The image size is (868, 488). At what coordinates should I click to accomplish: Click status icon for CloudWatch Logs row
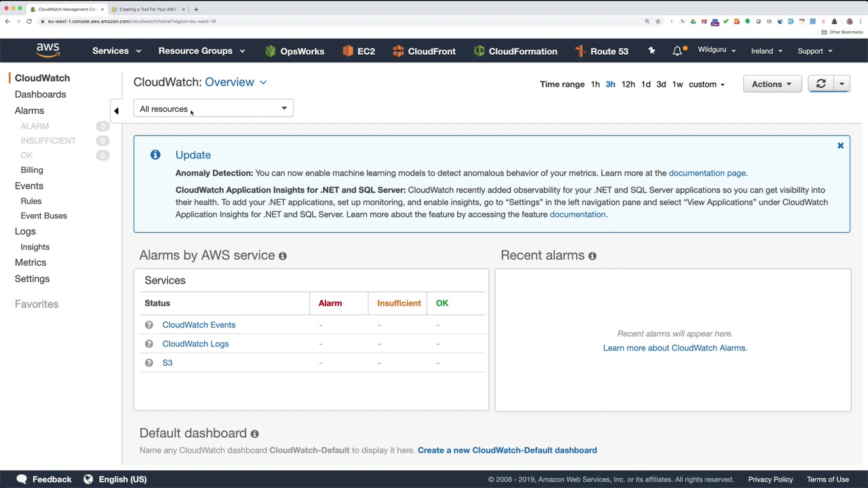pos(149,344)
